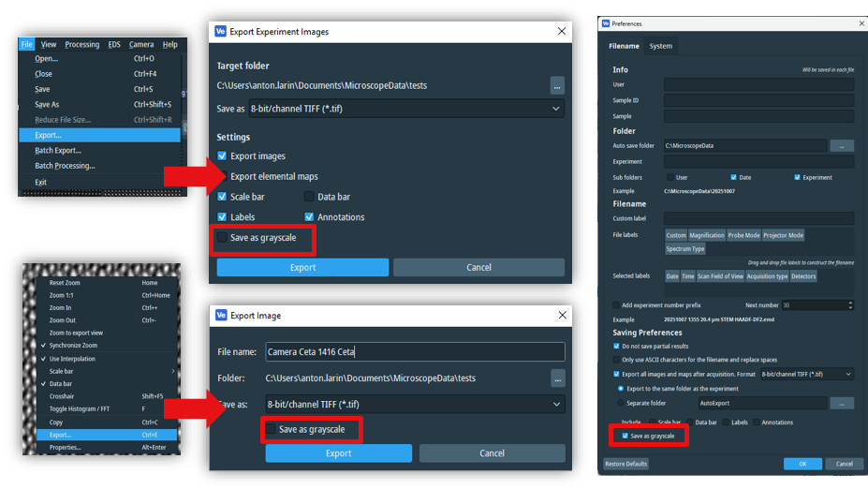Click the Custom label field

(759, 219)
